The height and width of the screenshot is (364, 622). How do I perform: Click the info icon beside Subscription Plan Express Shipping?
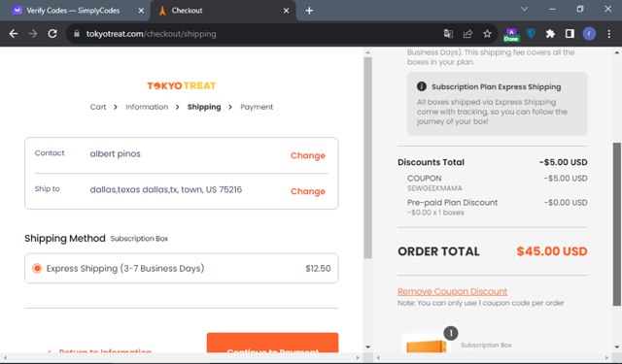pos(421,86)
